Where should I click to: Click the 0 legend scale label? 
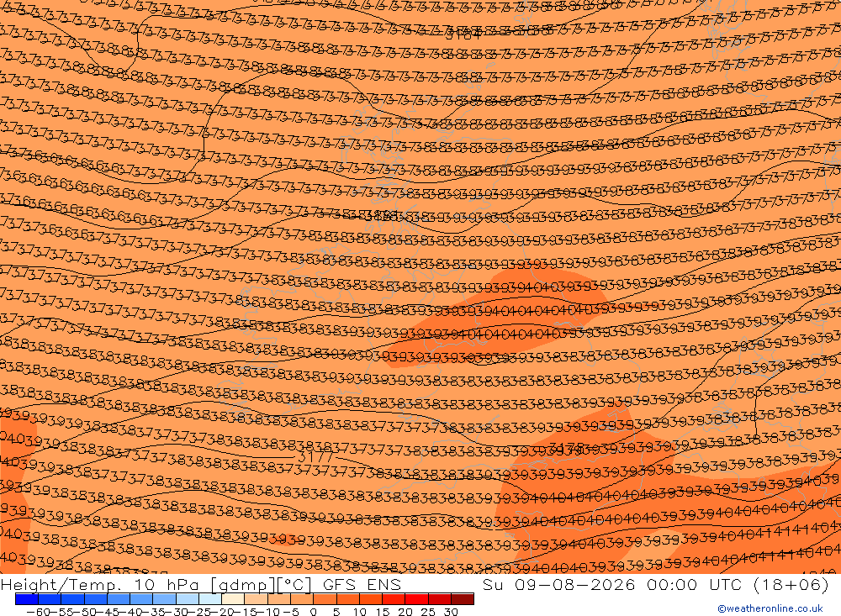(313, 611)
